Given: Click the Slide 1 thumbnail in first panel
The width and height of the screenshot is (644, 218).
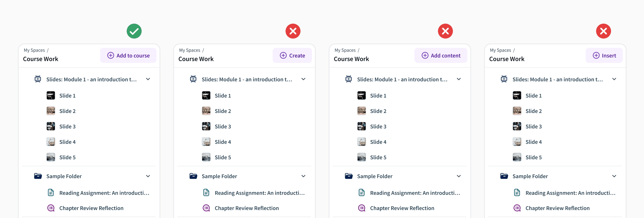Looking at the screenshot, I should pyautogui.click(x=51, y=95).
